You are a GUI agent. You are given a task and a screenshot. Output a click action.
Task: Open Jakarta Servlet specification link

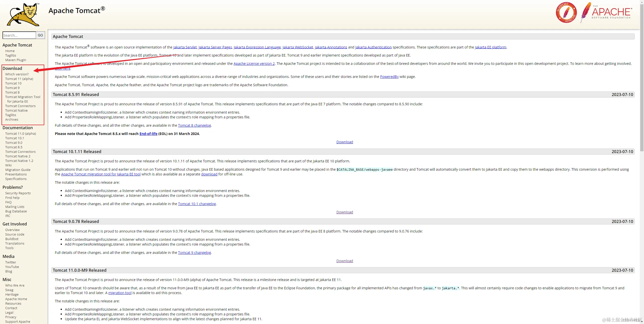click(185, 47)
